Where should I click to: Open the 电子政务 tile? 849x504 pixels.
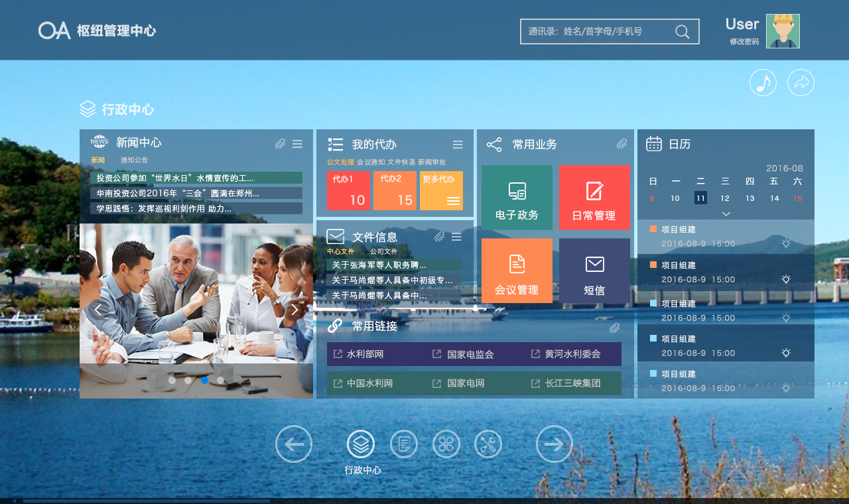[x=517, y=198]
